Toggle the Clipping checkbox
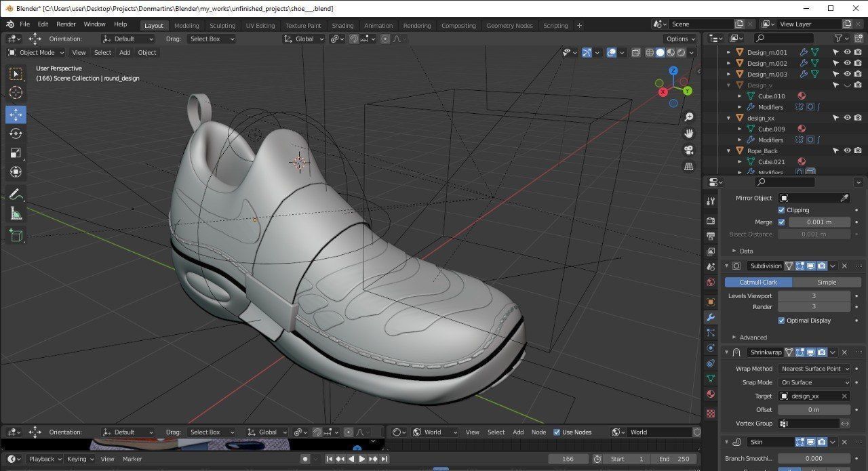Image resolution: width=868 pixels, height=471 pixels. tap(781, 210)
